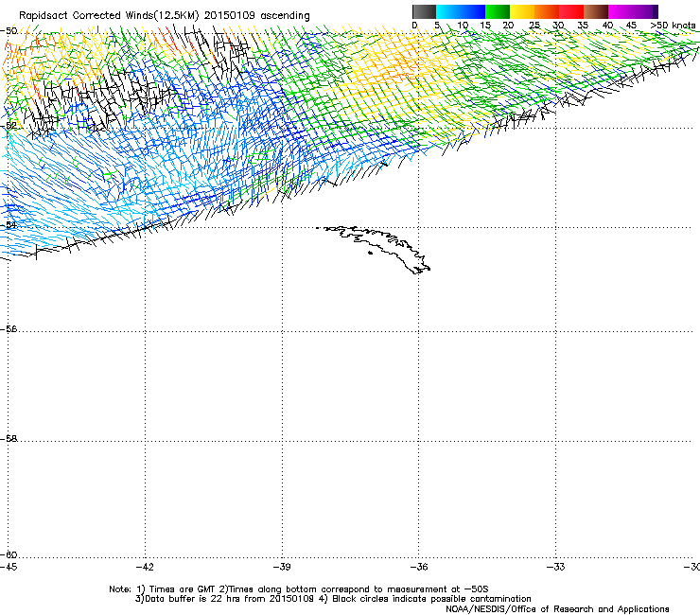Click the -50 latitude axis label
Viewport: 700px width, 615px height.
pos(9,31)
